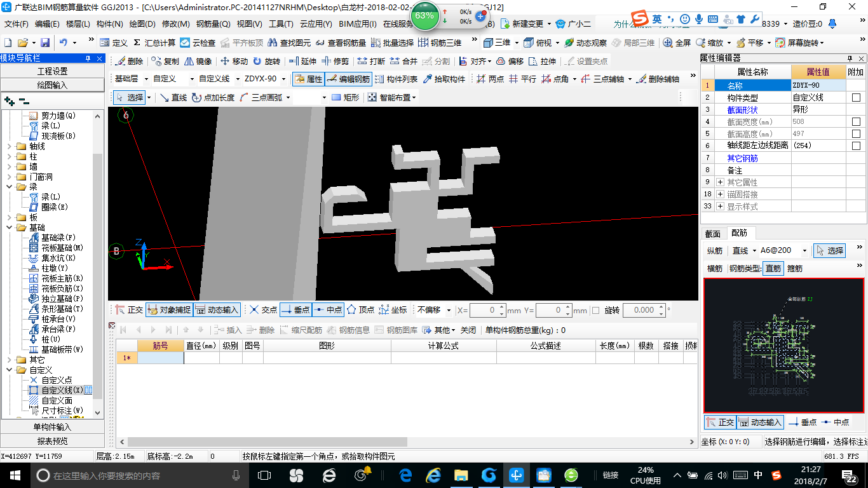This screenshot has height=488, width=868.
Task: Toggle 正交 ortho mode below viewport
Action: click(x=129, y=310)
